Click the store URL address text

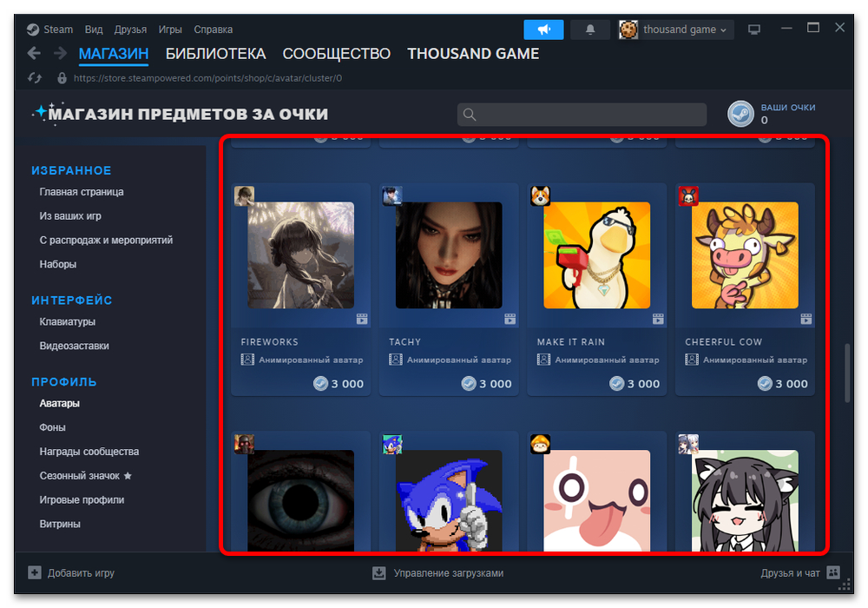(207, 78)
